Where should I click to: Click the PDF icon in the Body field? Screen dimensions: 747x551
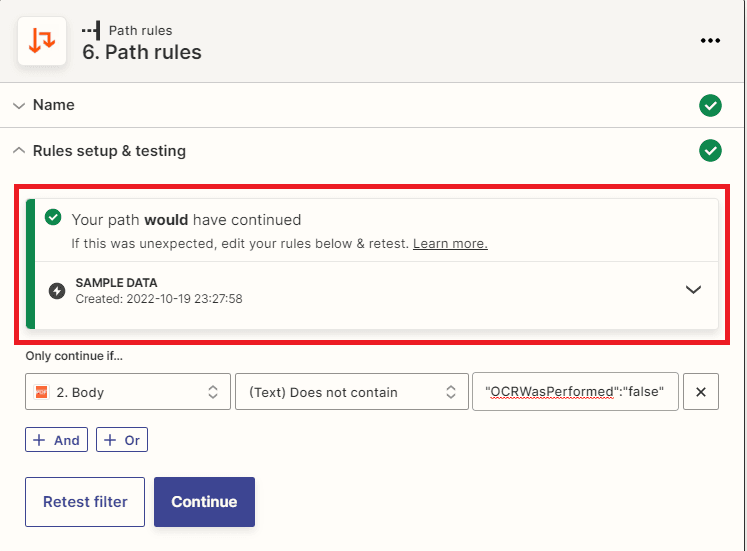(x=41, y=392)
